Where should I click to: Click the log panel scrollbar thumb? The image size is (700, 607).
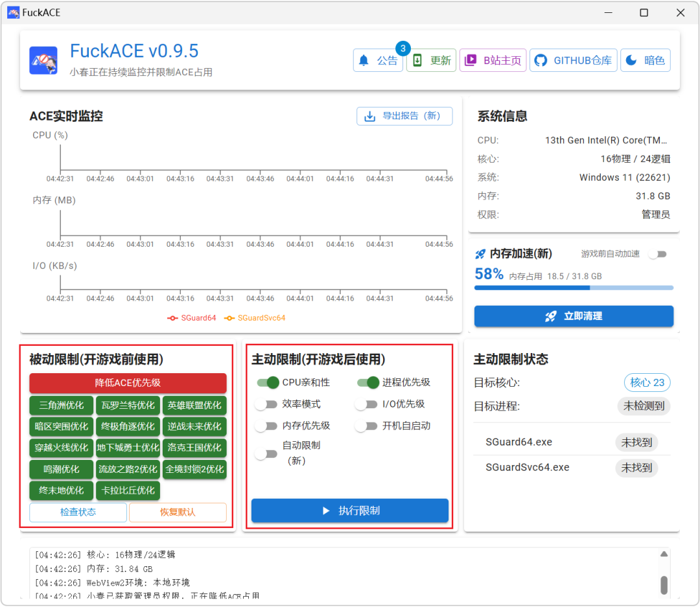(x=664, y=585)
